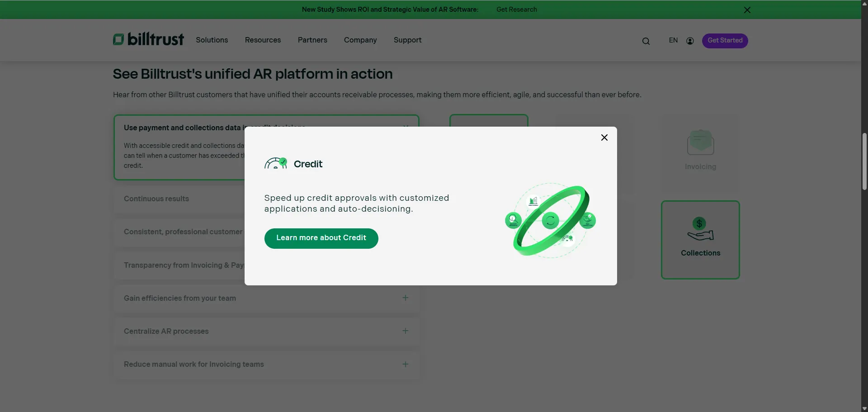
Task: Click the Credit gauge icon in popup
Action: click(x=276, y=163)
